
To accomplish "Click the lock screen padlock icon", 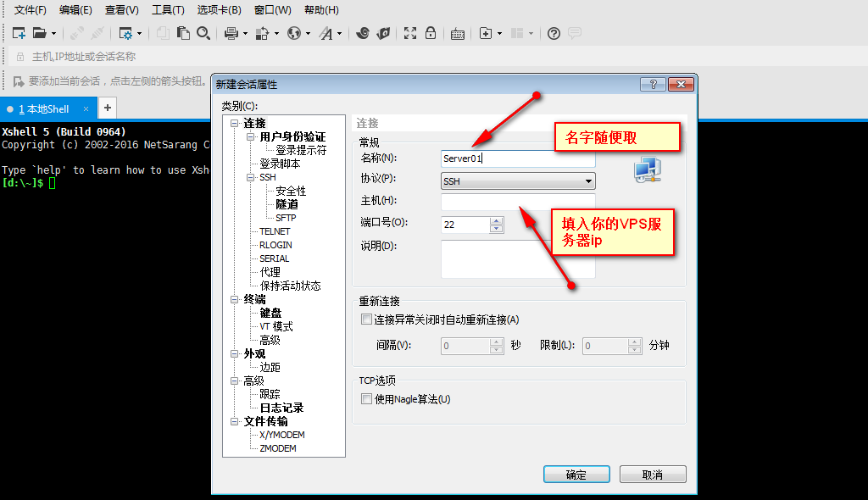I will pyautogui.click(x=430, y=33).
